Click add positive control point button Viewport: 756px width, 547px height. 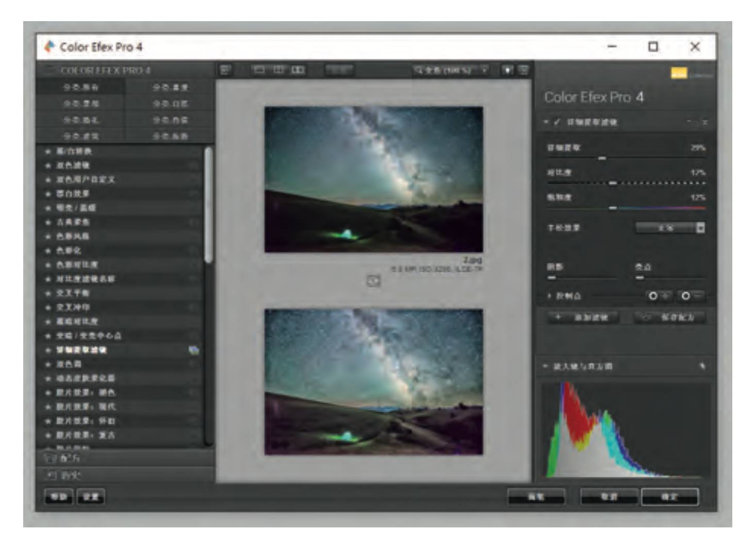coord(658,296)
